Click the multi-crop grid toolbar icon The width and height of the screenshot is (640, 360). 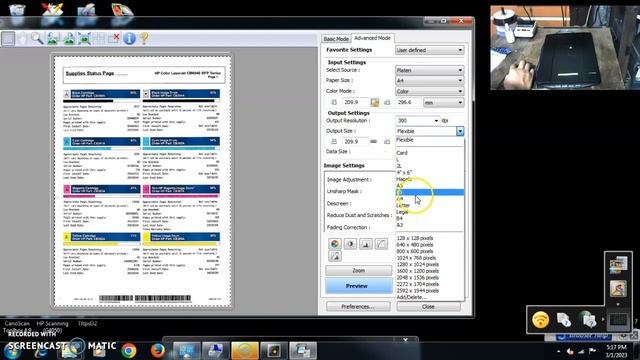(x=99, y=38)
